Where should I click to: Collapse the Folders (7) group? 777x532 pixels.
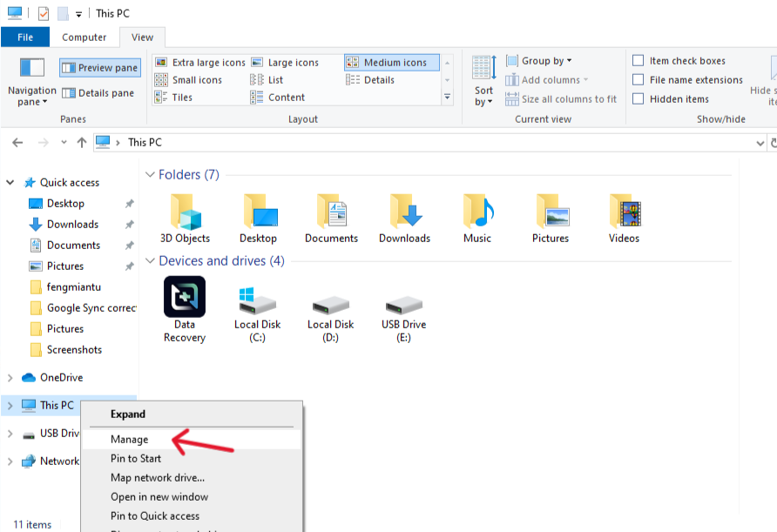[151, 174]
